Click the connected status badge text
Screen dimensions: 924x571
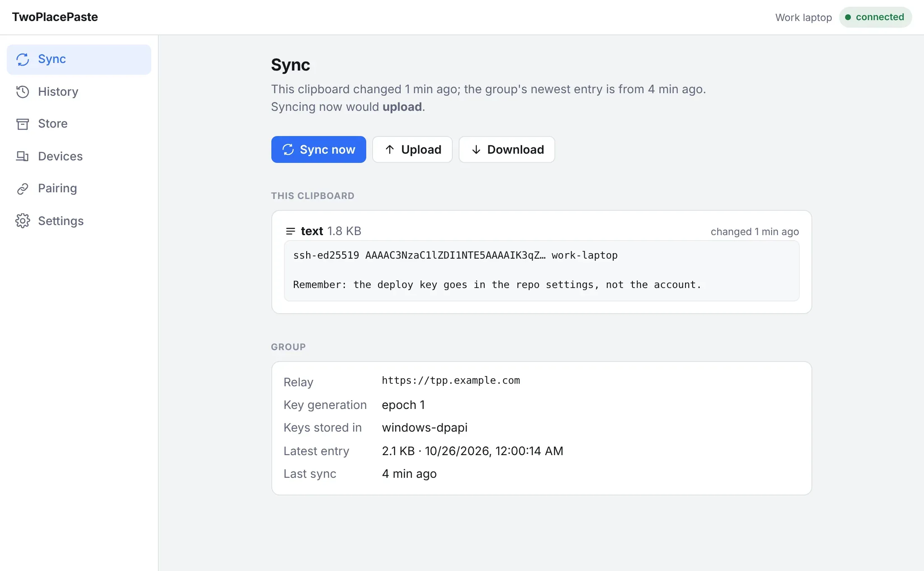point(880,17)
